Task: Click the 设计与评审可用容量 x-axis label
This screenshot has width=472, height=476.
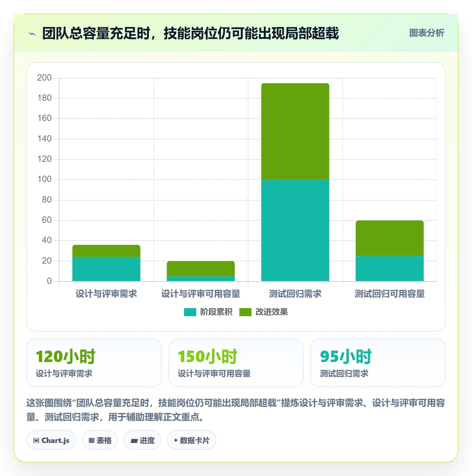Action: 201,294
